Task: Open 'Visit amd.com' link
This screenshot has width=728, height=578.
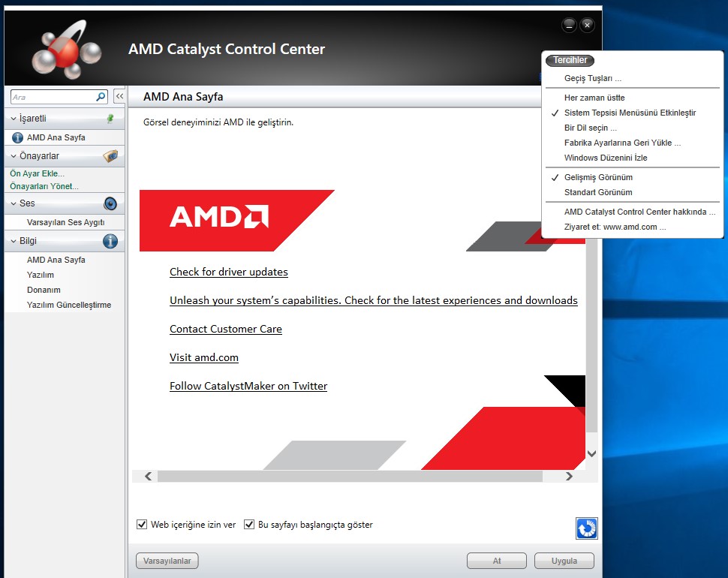Action: (204, 357)
